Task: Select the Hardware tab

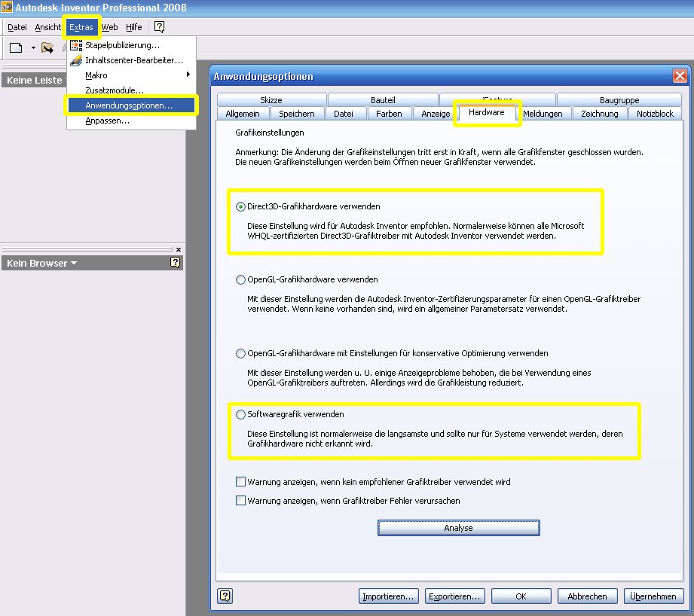Action: point(487,113)
